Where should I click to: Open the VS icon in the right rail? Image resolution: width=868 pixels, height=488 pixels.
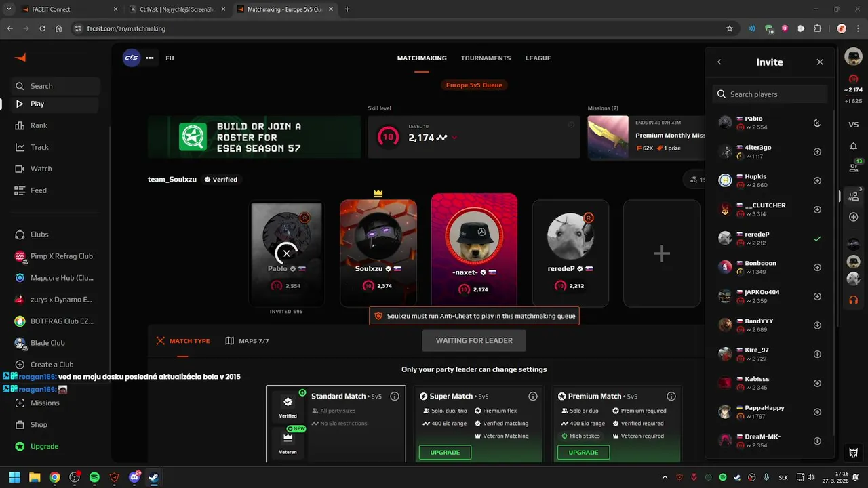tap(853, 125)
